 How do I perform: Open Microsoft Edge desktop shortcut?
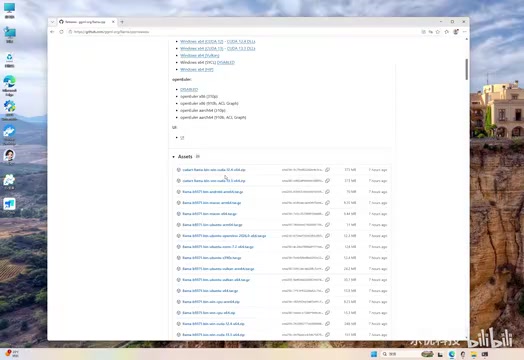click(x=9, y=86)
